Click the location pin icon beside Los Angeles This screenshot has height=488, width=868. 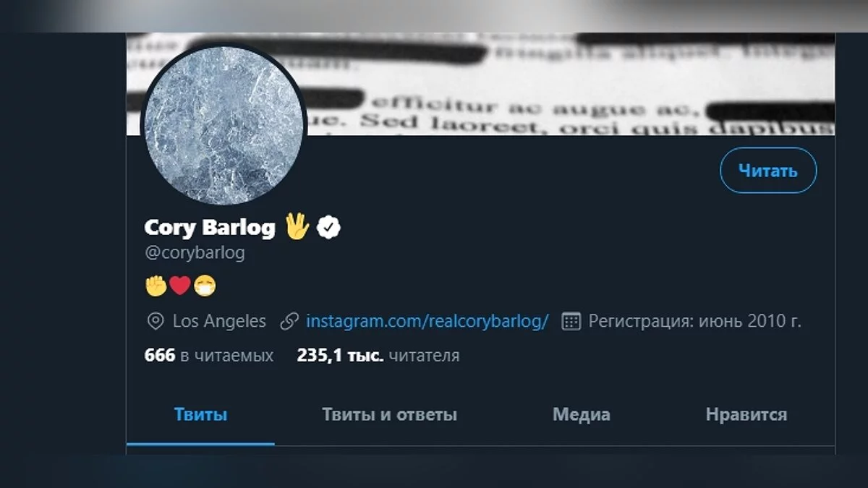pyautogui.click(x=155, y=322)
